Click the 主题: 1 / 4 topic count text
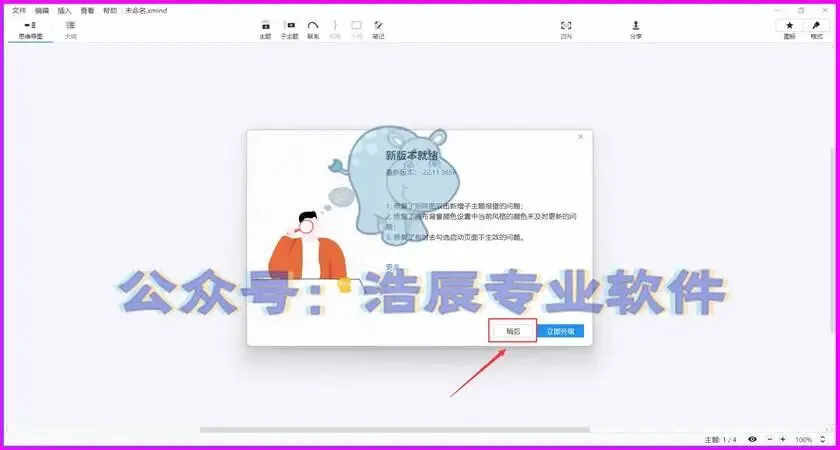840x450 pixels. [721, 440]
